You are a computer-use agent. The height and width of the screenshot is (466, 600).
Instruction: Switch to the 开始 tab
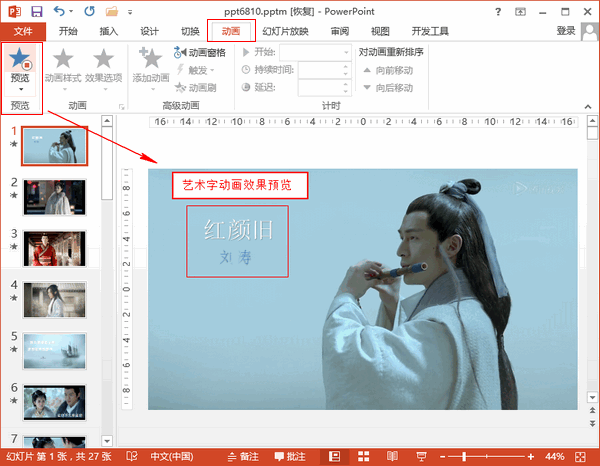(x=68, y=31)
